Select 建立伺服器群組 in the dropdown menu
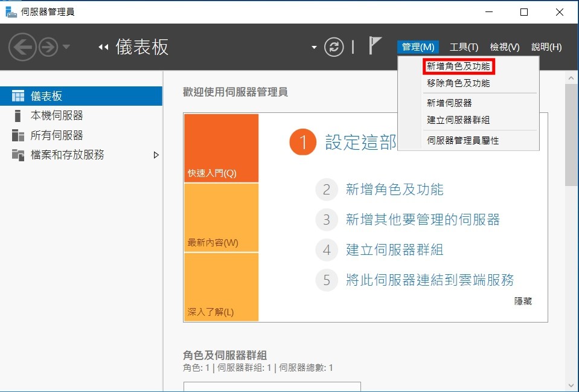 pyautogui.click(x=458, y=120)
